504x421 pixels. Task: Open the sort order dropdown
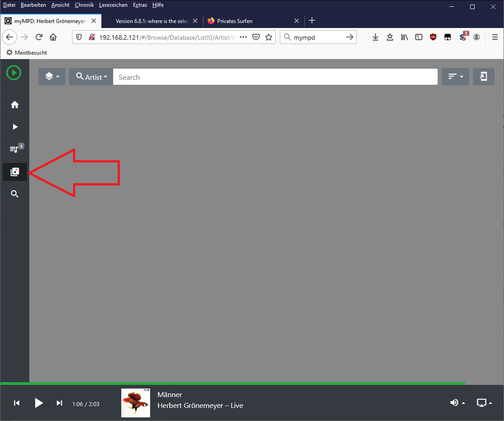[455, 77]
